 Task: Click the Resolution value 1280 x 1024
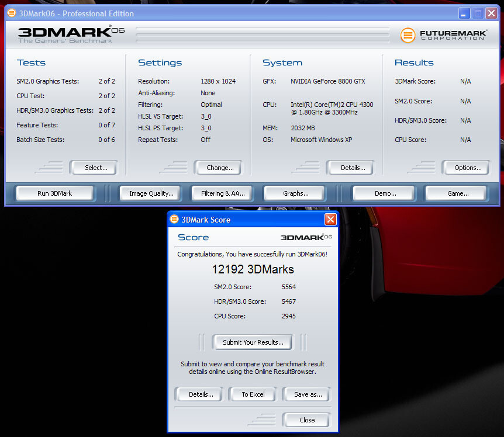pyautogui.click(x=218, y=81)
